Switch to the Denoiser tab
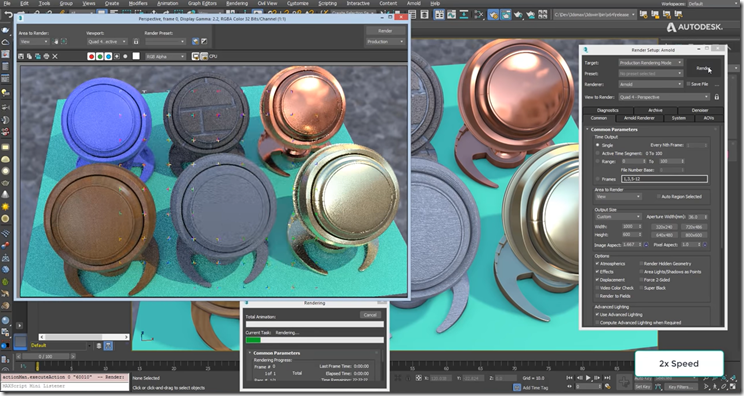 700,110
